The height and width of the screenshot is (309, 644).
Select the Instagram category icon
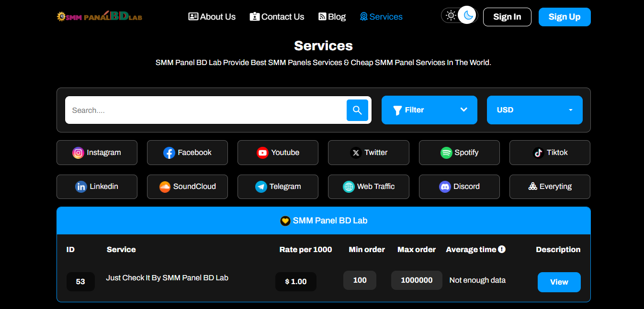pos(78,153)
